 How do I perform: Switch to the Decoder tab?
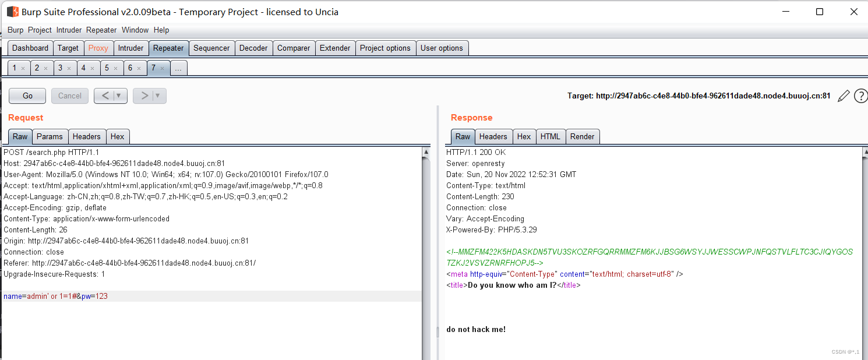click(253, 48)
